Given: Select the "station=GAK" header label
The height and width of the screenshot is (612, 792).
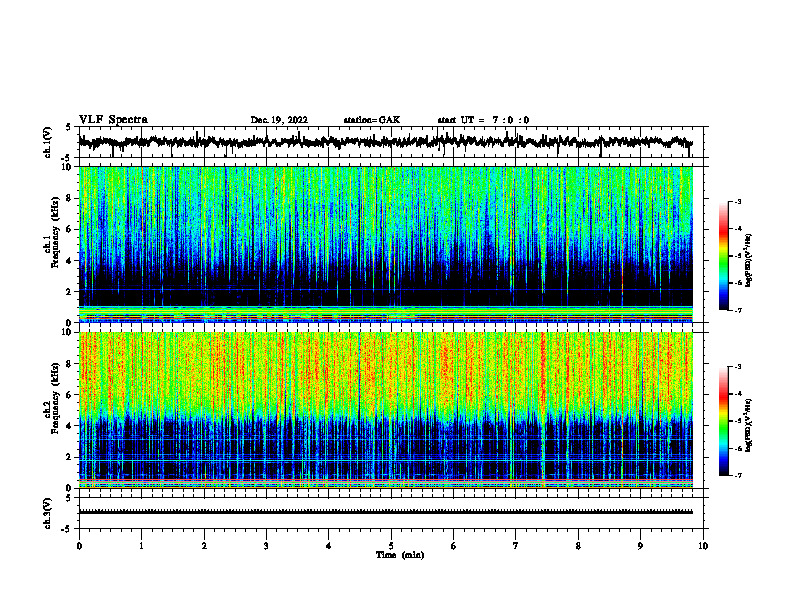Looking at the screenshot, I should coord(372,120).
